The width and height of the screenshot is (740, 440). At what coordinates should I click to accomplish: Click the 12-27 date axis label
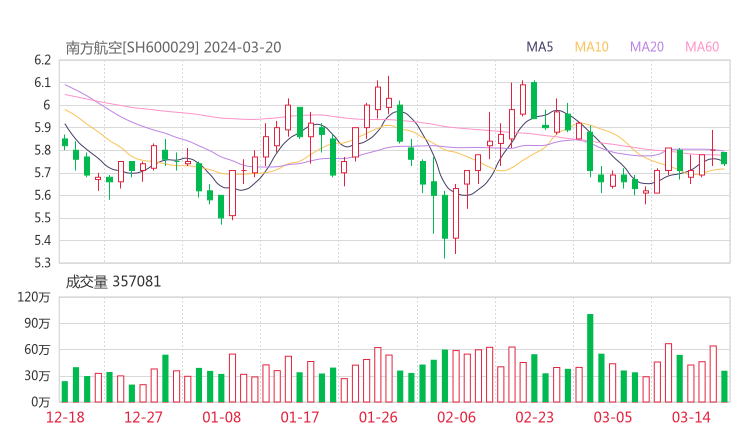[143, 417]
